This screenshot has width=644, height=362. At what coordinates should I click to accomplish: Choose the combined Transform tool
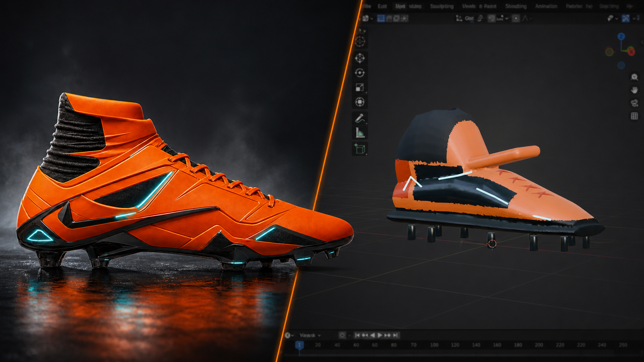pos(360,102)
